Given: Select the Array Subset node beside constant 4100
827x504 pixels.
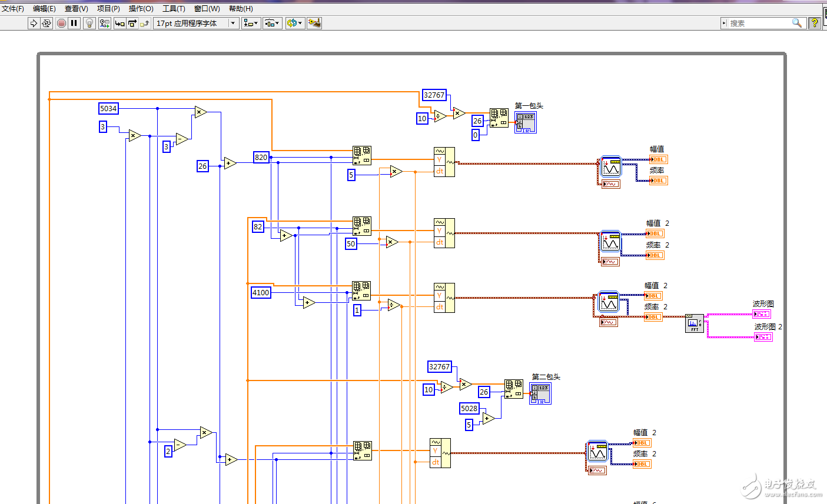Looking at the screenshot, I should point(362,291).
